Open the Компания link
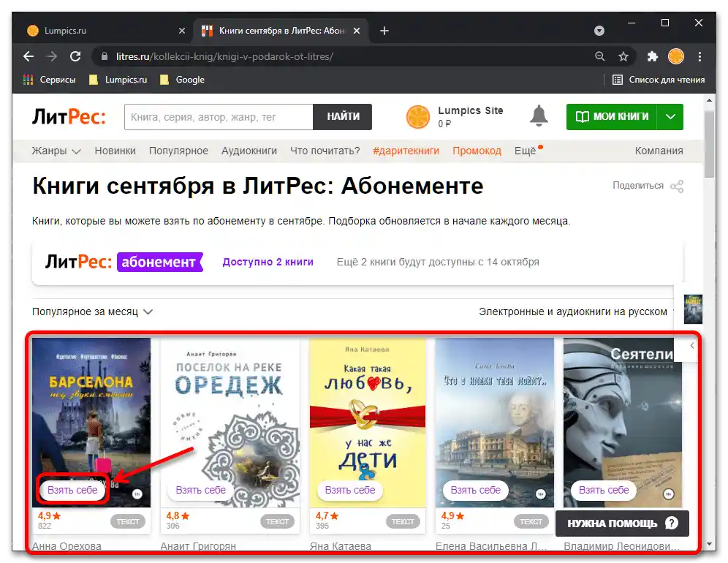 coord(659,151)
